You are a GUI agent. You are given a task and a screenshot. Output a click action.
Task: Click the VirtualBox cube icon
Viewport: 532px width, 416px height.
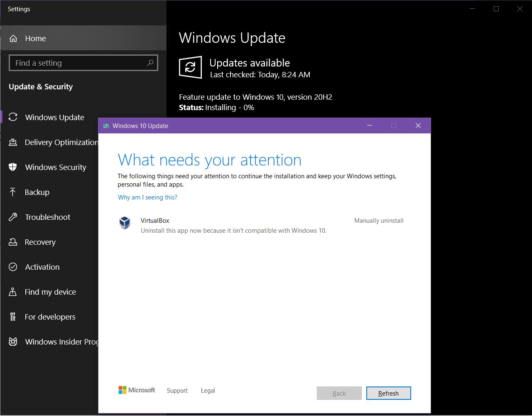click(x=125, y=223)
